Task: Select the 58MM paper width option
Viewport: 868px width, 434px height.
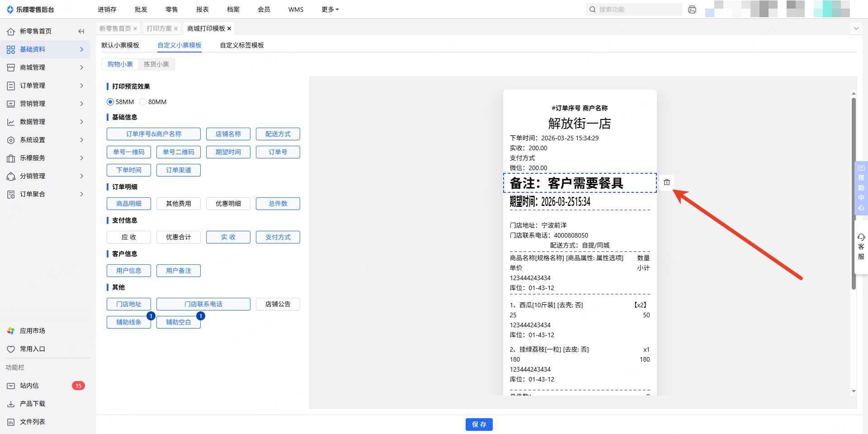Action: 110,102
